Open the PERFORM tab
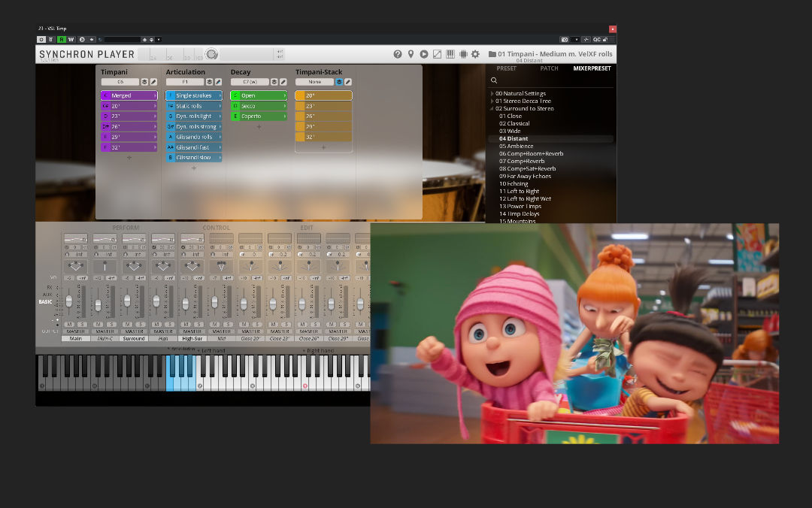The image size is (812, 508). tap(126, 228)
